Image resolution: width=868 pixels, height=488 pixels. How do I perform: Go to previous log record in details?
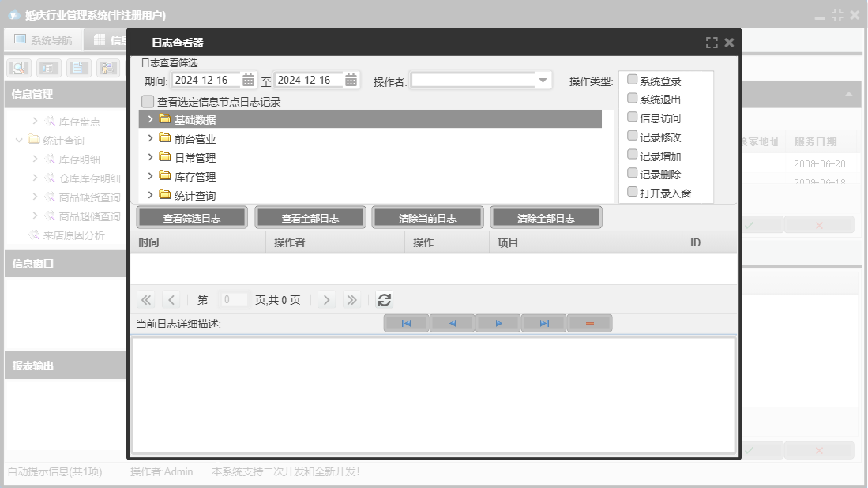pyautogui.click(x=453, y=323)
